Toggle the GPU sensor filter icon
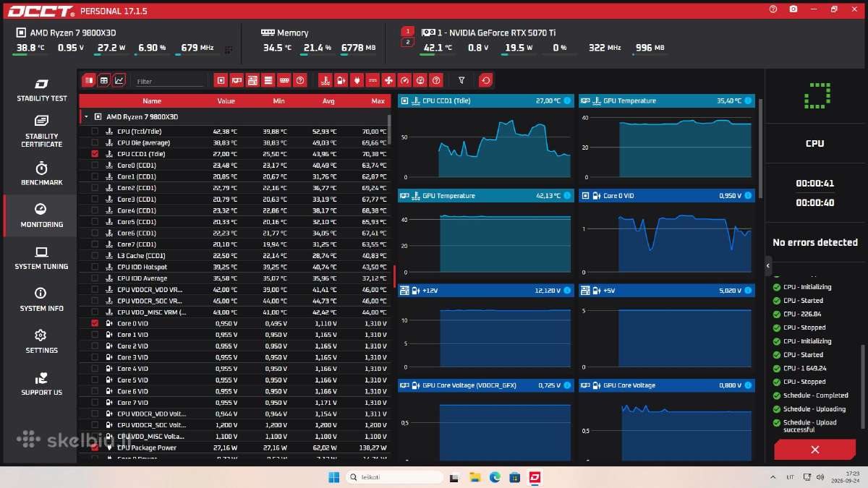The width and height of the screenshot is (868, 488). pyautogui.click(x=237, y=80)
